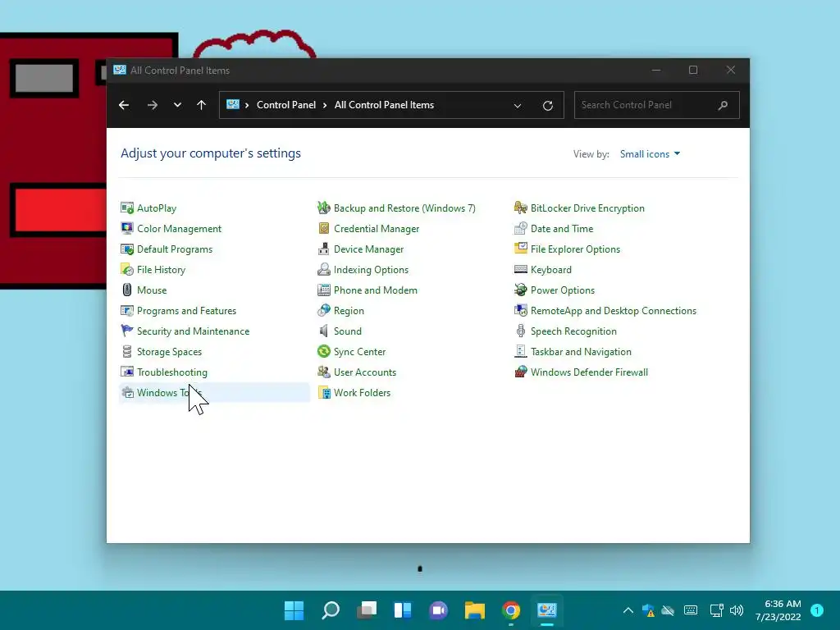Click the Indexing Options icon
Image resolution: width=840 pixels, height=630 pixels.
coord(323,269)
